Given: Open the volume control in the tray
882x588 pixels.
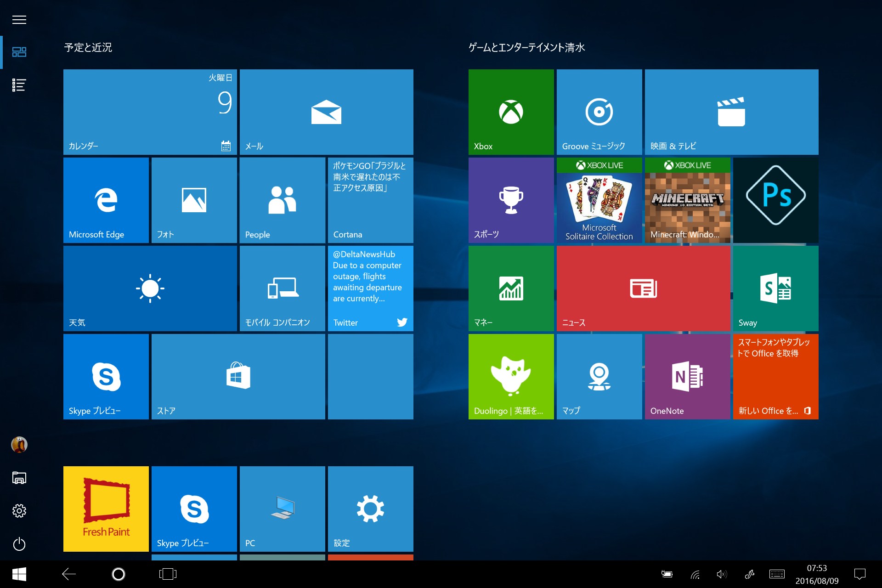Looking at the screenshot, I should (x=721, y=574).
